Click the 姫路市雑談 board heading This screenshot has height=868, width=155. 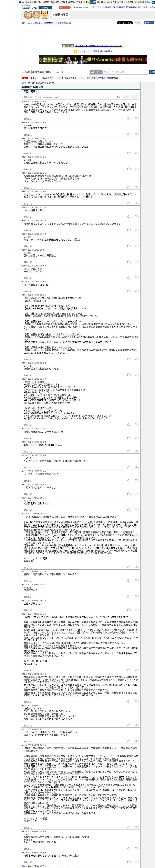pyautogui.click(x=61, y=14)
